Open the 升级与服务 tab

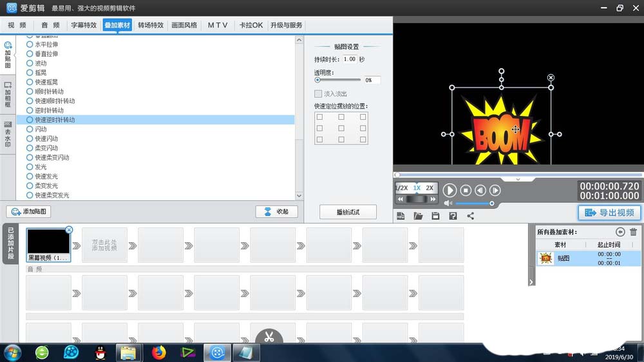pyautogui.click(x=287, y=25)
